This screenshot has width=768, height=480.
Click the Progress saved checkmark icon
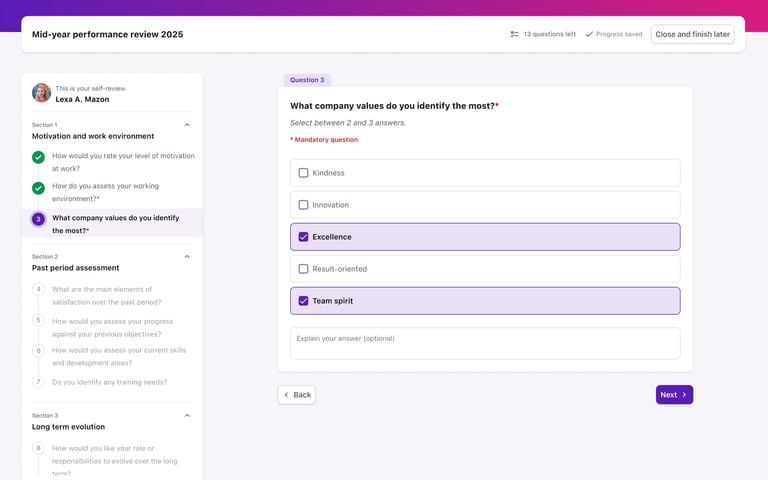[589, 34]
